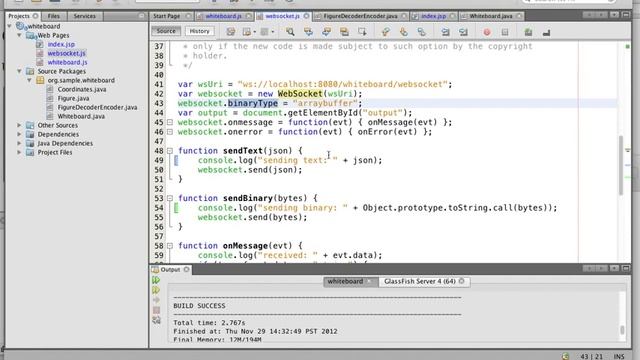This screenshot has width=640, height=360.
Task: Click the Shift Line Left icon
Action: click(x=445, y=32)
